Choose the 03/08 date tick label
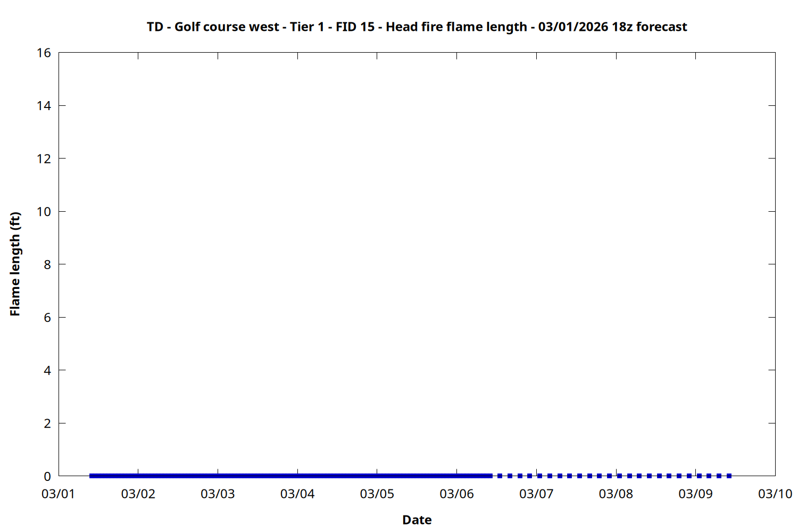The width and height of the screenshot is (798, 532). (x=616, y=494)
